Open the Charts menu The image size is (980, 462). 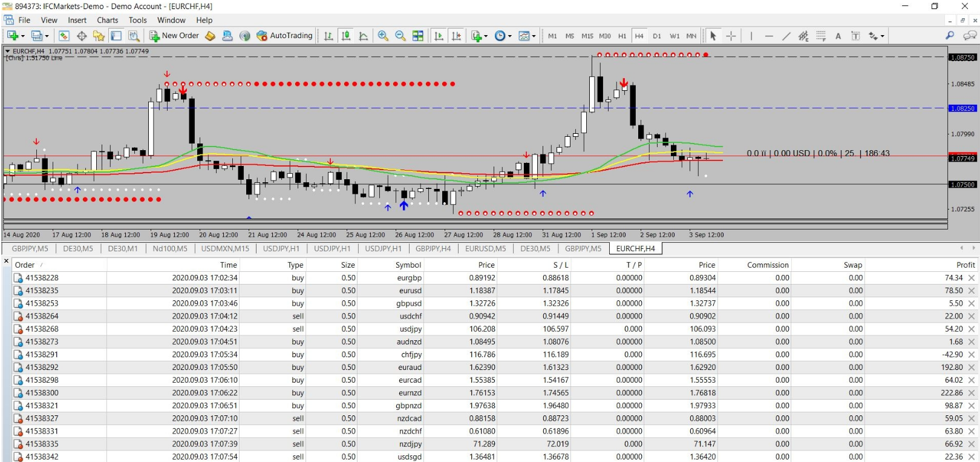click(x=107, y=20)
